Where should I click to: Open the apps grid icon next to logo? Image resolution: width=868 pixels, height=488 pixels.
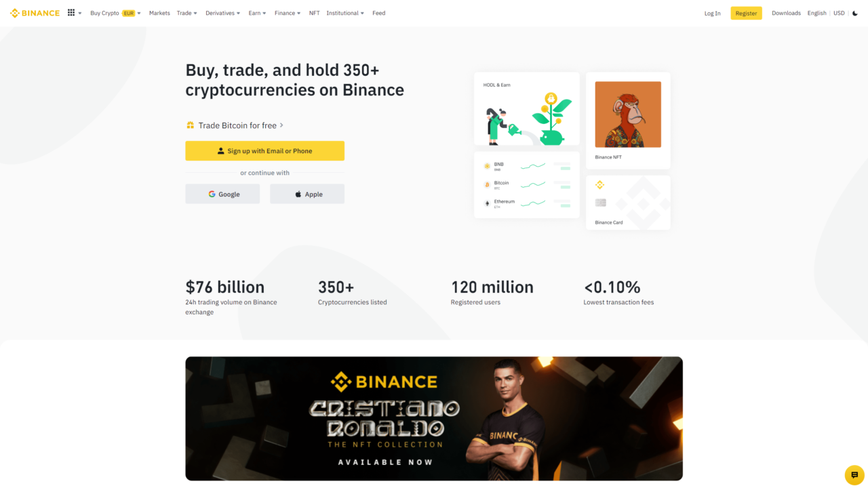point(71,12)
